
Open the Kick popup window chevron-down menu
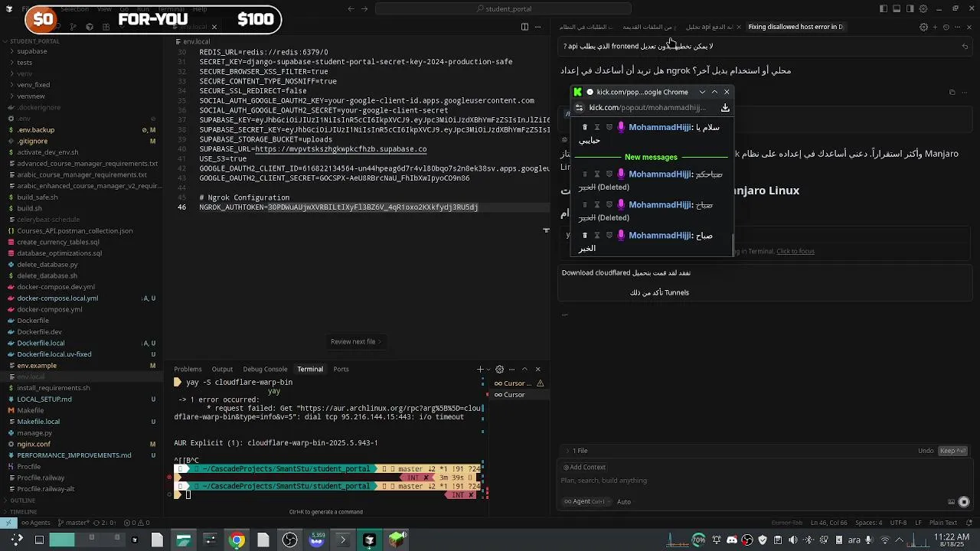click(x=702, y=92)
